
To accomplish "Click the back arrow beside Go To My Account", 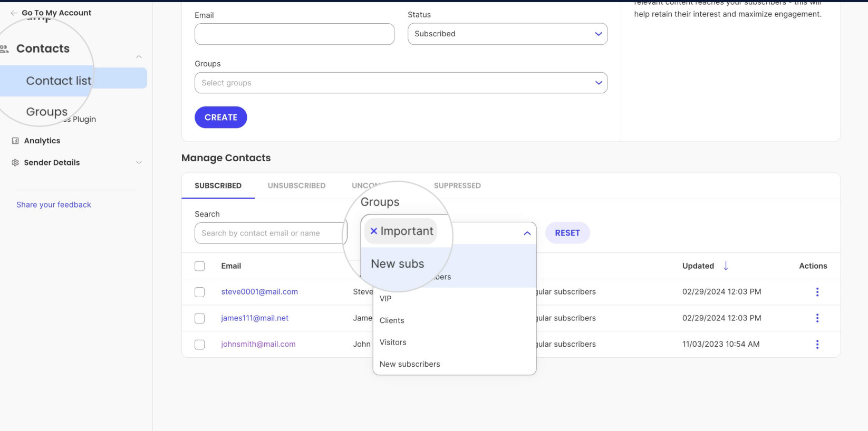I will point(14,13).
